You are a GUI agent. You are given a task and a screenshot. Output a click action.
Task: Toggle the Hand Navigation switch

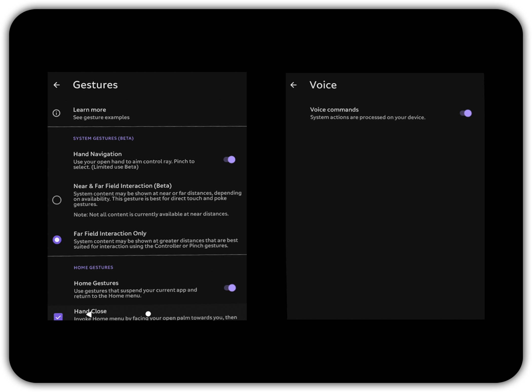click(230, 160)
